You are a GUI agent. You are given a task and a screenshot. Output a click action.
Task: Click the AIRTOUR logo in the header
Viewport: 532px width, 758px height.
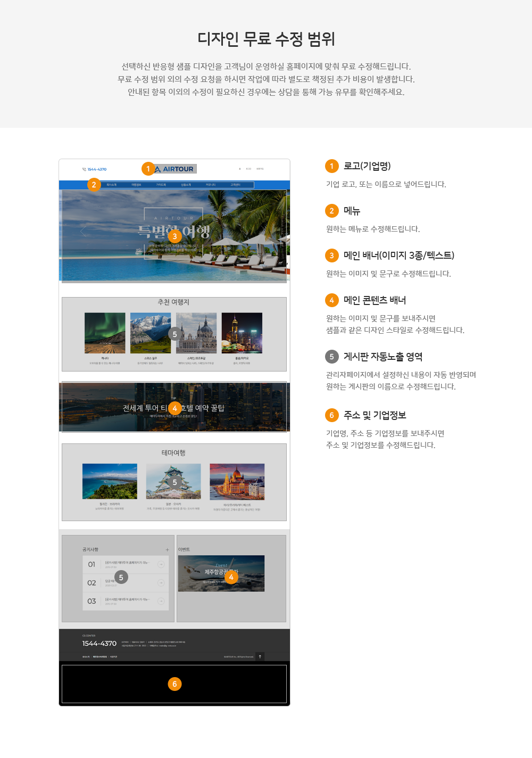[174, 169]
